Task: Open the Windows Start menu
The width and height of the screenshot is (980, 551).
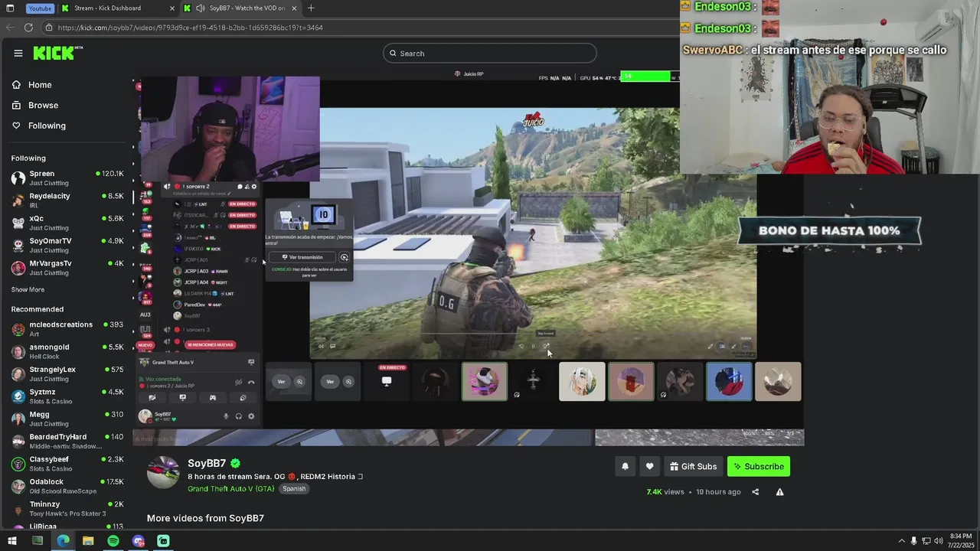Action: [x=12, y=541]
